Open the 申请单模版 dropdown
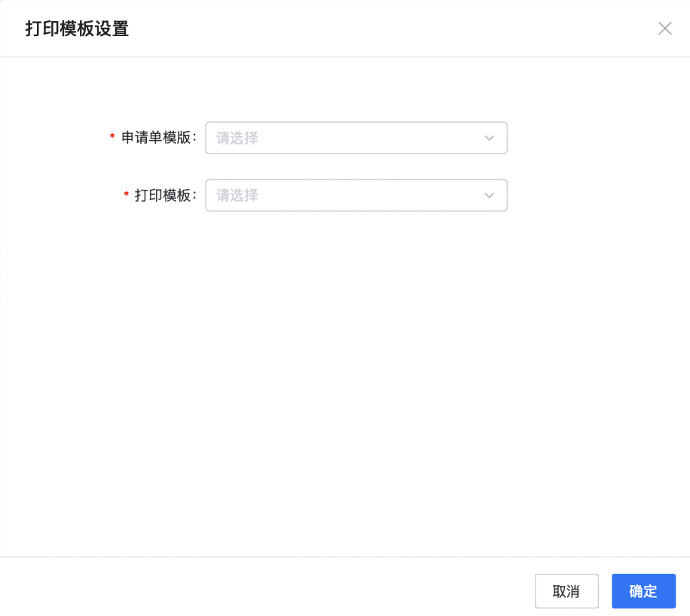Viewport: 690px width, 616px height. point(356,138)
